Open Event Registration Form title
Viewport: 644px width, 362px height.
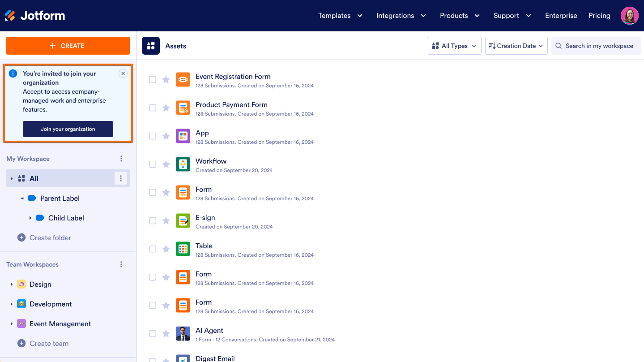[233, 77]
